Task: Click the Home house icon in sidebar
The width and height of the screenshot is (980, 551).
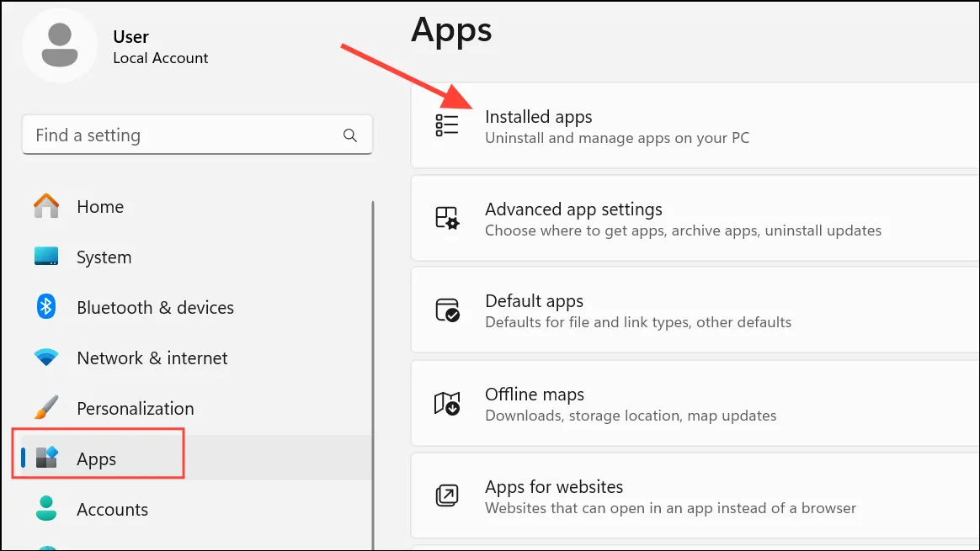Action: pyautogui.click(x=46, y=205)
